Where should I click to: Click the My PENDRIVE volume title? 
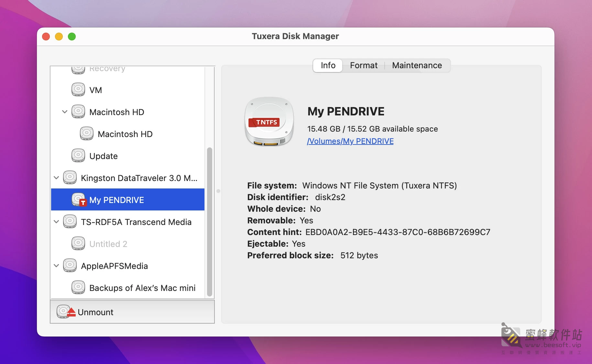point(346,112)
